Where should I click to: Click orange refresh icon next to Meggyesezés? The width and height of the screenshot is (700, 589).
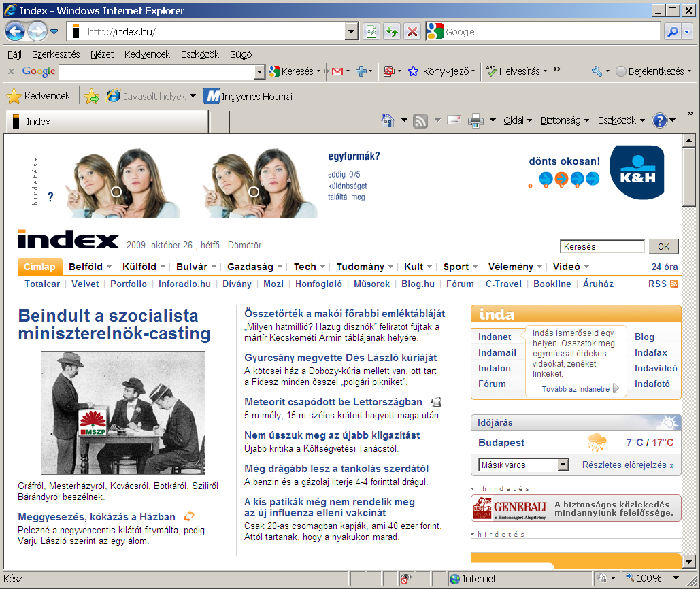coord(189,516)
